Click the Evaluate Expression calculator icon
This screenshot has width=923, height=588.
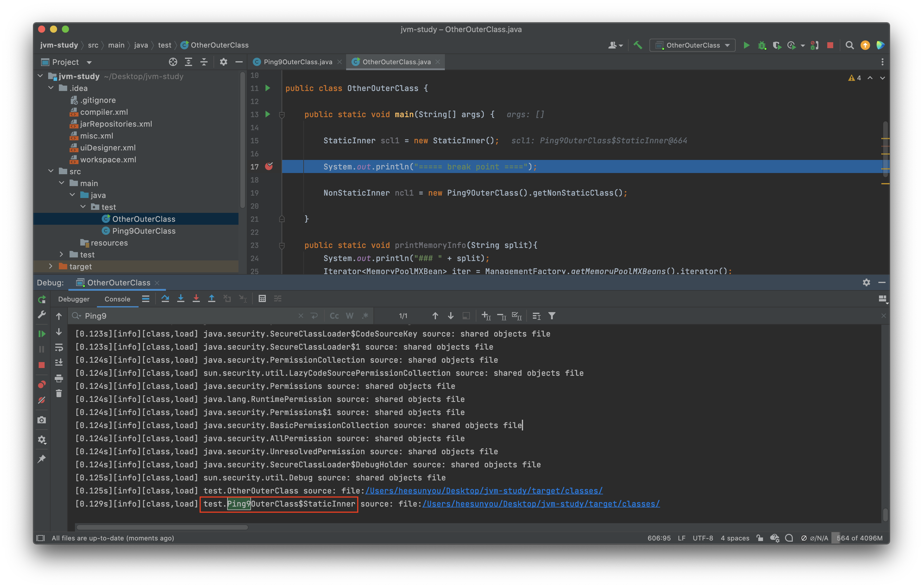[x=262, y=298]
